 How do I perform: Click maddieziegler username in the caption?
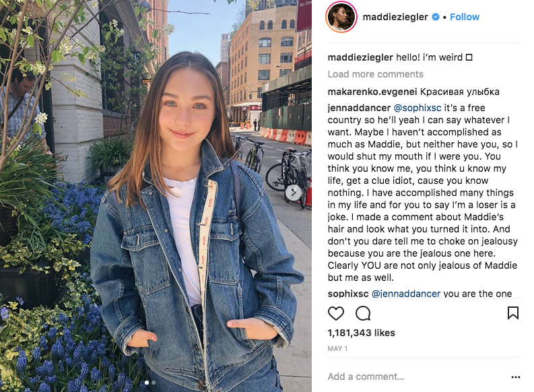point(360,57)
